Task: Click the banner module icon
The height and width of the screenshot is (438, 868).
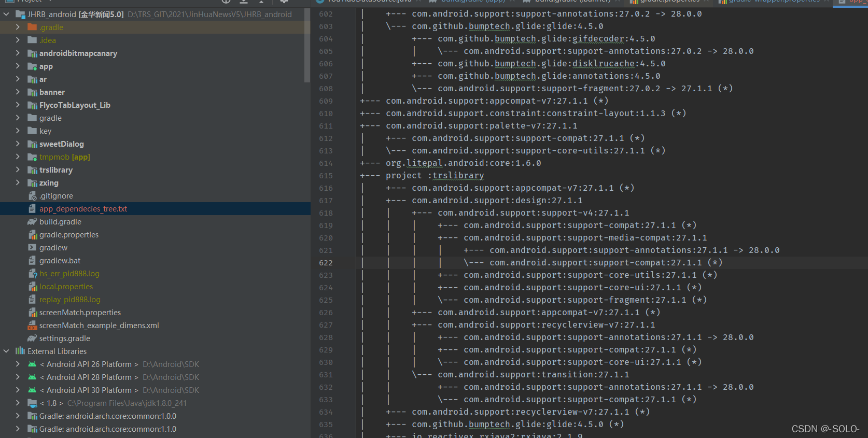Action: pos(32,92)
